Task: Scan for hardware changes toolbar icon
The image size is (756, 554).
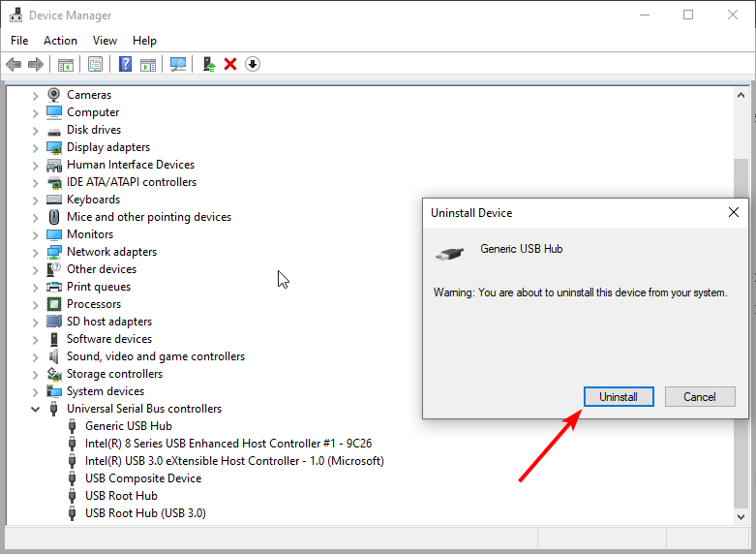Action: (x=178, y=64)
